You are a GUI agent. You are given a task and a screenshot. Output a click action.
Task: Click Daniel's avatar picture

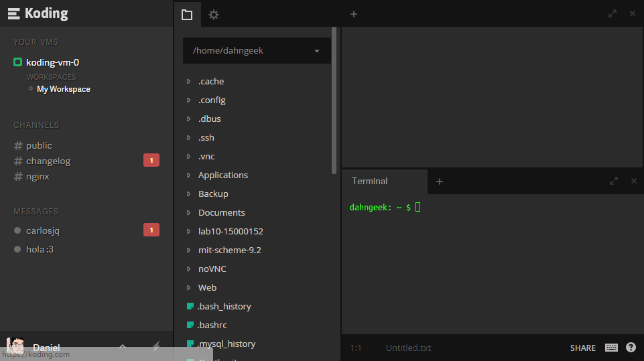(x=15, y=346)
